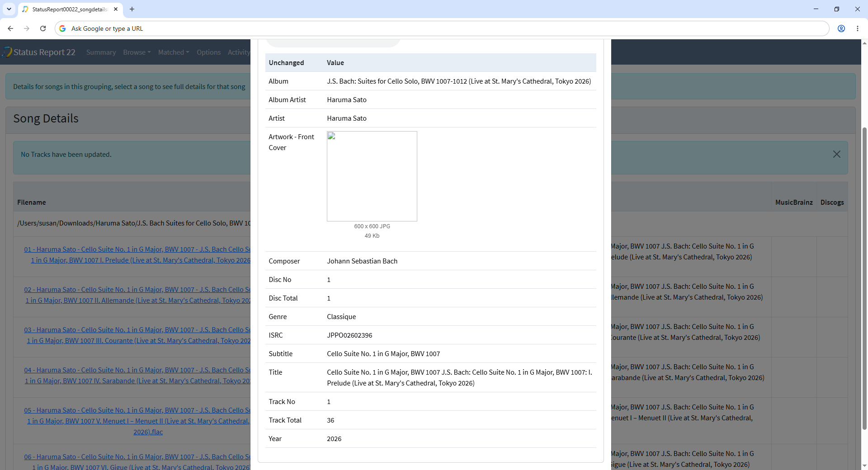Open the Summary nav item
The height and width of the screenshot is (470, 868).
(x=101, y=52)
